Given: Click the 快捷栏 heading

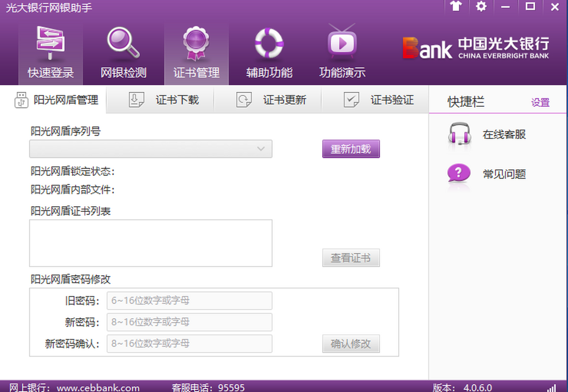Looking at the screenshot, I should pyautogui.click(x=466, y=102).
